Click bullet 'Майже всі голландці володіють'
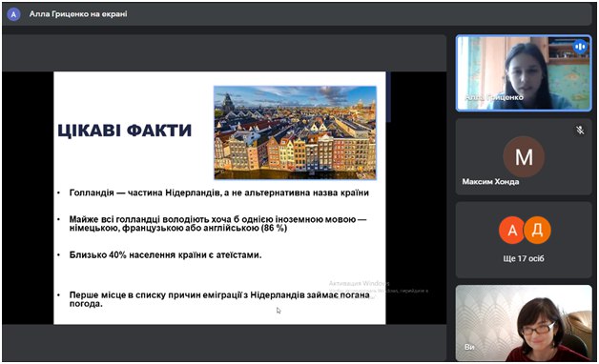The height and width of the screenshot is (364, 599). point(217,224)
